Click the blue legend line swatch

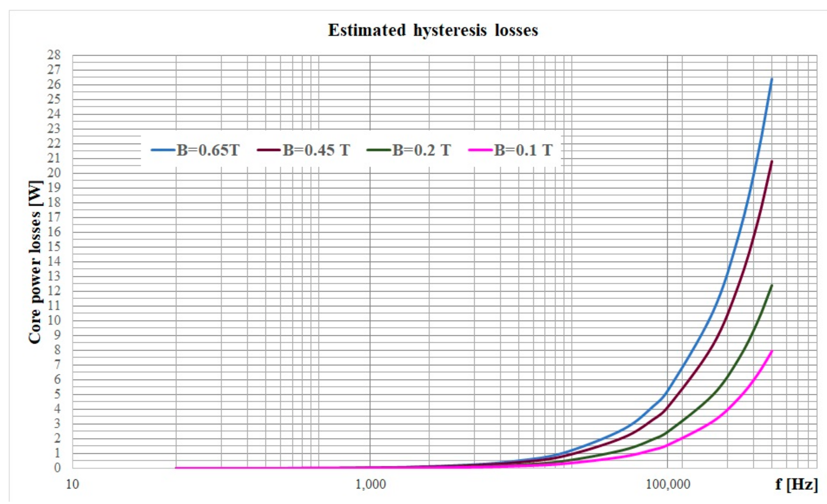pyautogui.click(x=163, y=150)
